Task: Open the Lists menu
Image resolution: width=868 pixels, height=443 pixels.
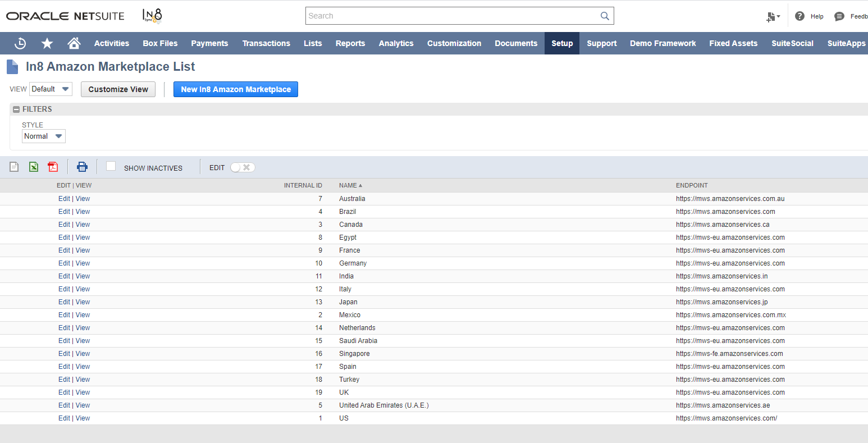Action: (x=313, y=43)
